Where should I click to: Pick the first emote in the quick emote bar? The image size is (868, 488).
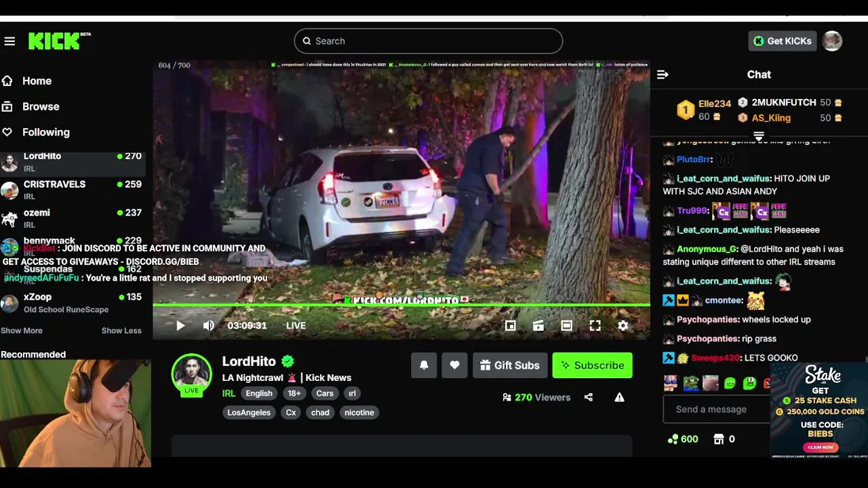pos(670,383)
